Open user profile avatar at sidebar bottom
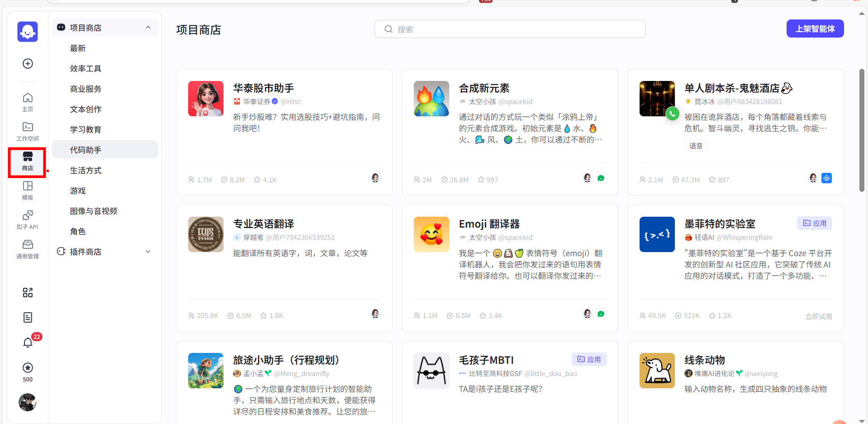This screenshot has width=868, height=424. (28, 402)
